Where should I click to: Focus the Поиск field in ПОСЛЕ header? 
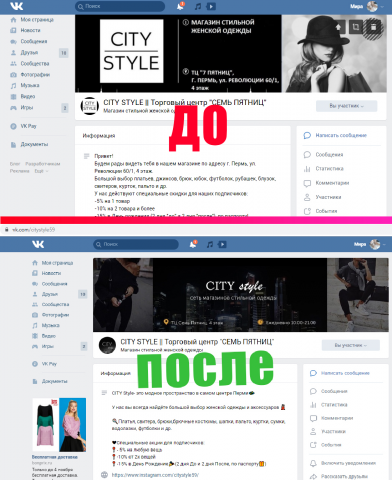coord(136,244)
